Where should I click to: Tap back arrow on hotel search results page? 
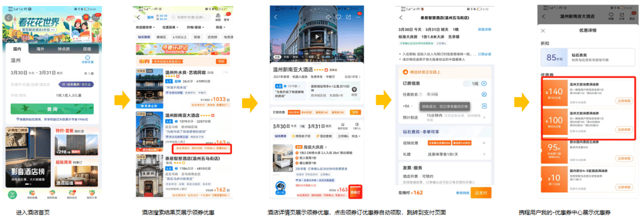click(x=138, y=18)
